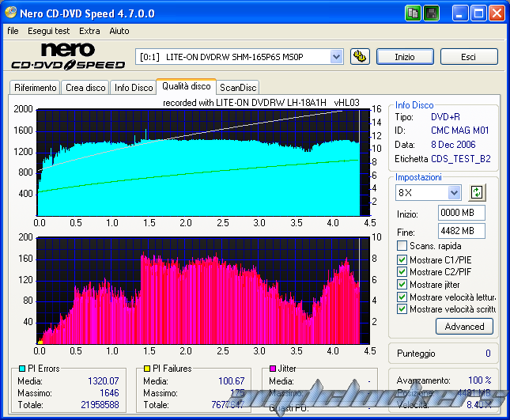Uncheck Mostrare C1/PIE checkbox

[402, 259]
